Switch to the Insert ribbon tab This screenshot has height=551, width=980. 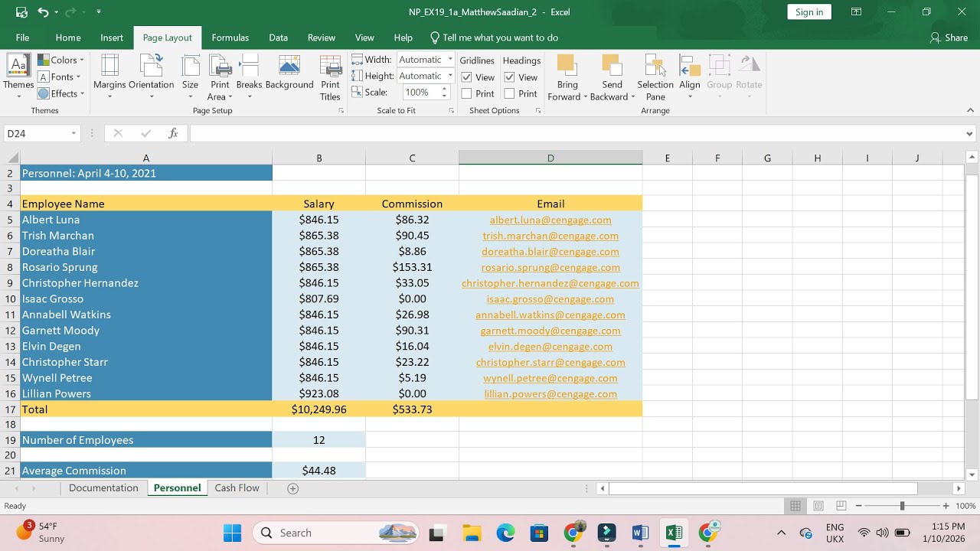tap(112, 37)
